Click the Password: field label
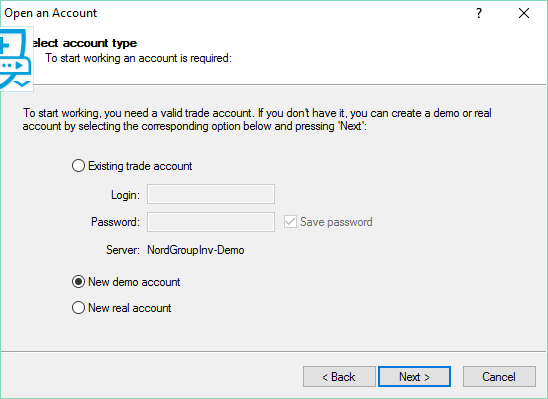The height and width of the screenshot is (399, 548). pos(115,222)
